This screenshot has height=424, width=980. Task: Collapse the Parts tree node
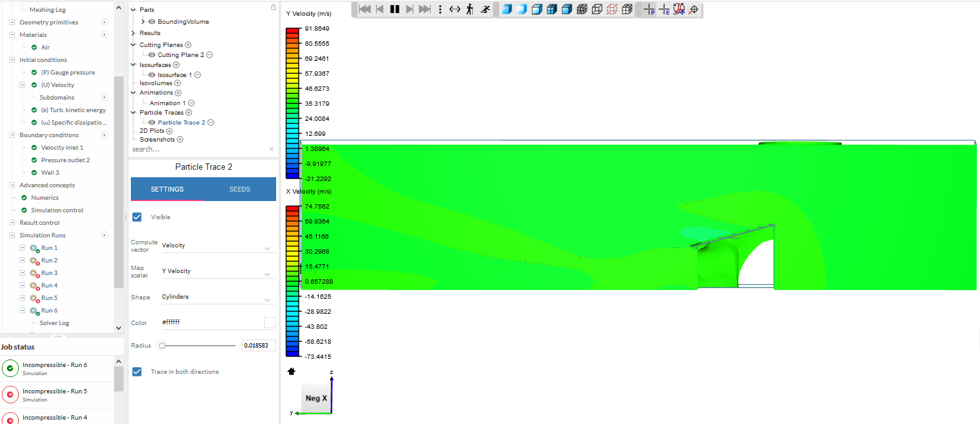(133, 10)
